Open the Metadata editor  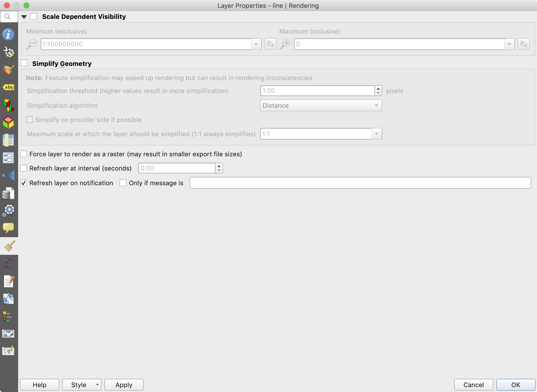click(9, 281)
